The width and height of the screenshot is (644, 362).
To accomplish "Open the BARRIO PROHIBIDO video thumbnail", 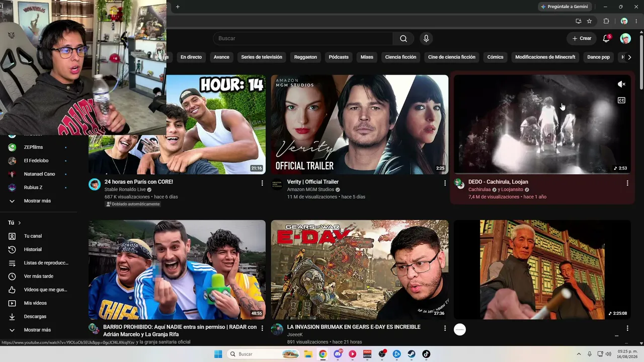I will click(x=177, y=269).
